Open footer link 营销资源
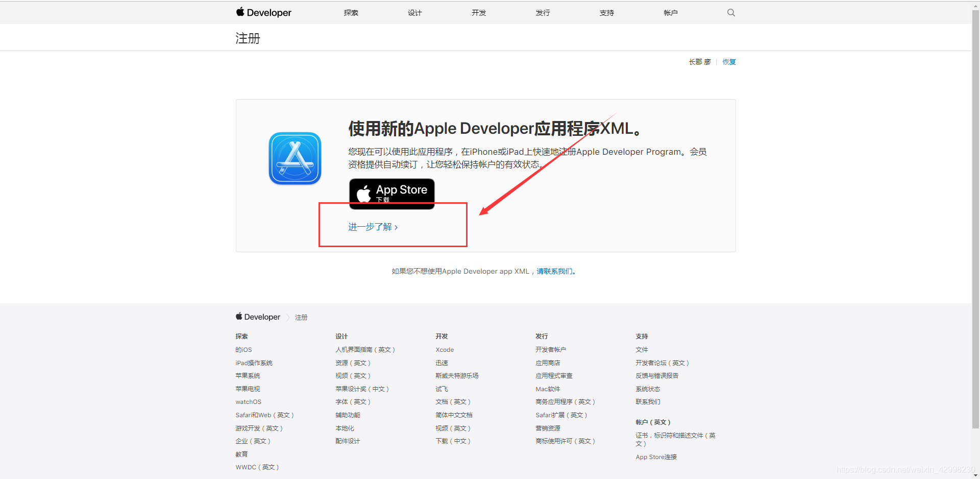Image resolution: width=980 pixels, height=479 pixels. 548,428
